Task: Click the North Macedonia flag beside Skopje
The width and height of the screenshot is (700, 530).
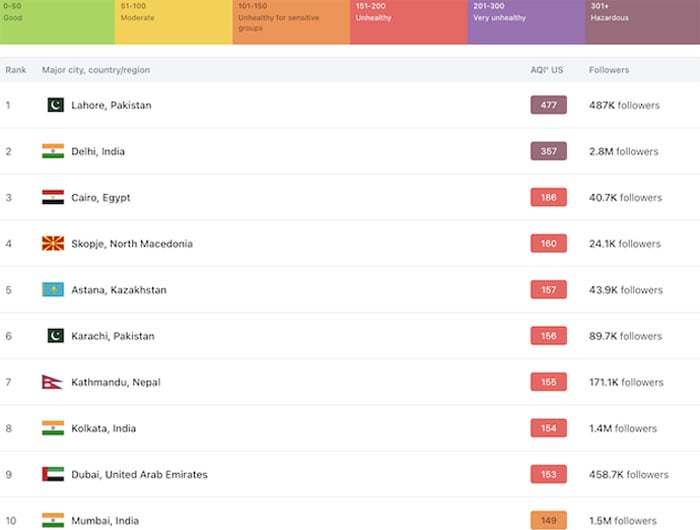Action: tap(53, 243)
